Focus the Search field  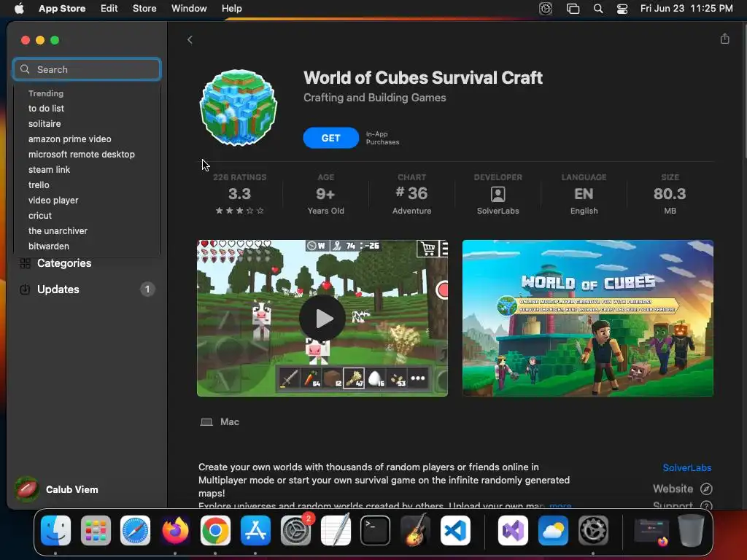(x=87, y=69)
